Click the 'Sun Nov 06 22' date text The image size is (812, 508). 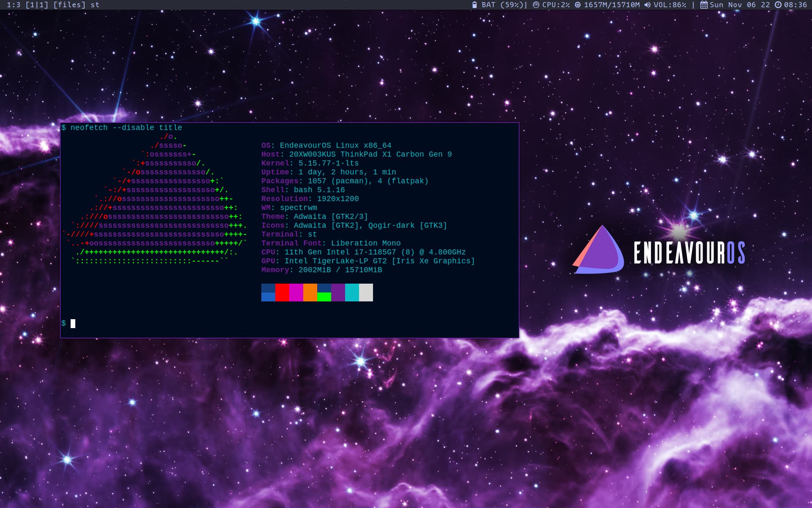pyautogui.click(x=740, y=5)
